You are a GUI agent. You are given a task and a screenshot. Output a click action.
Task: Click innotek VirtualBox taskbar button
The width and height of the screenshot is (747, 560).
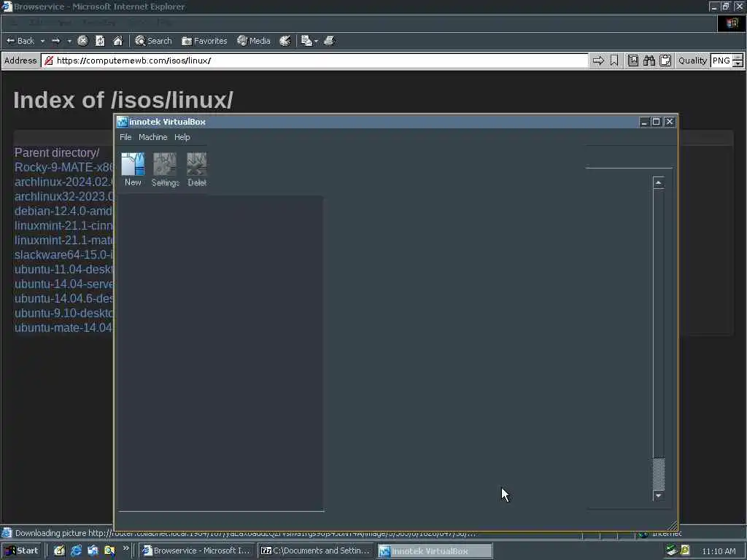(x=436, y=551)
